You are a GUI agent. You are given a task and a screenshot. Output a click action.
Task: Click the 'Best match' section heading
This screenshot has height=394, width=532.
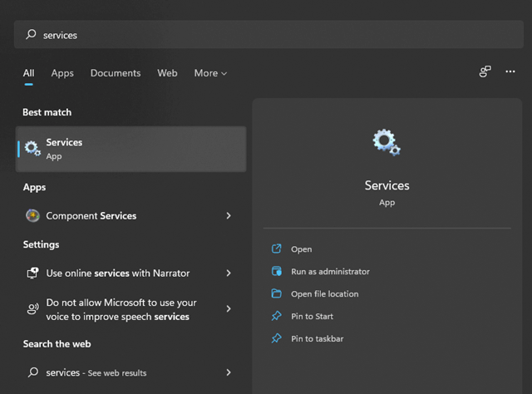[x=47, y=112]
